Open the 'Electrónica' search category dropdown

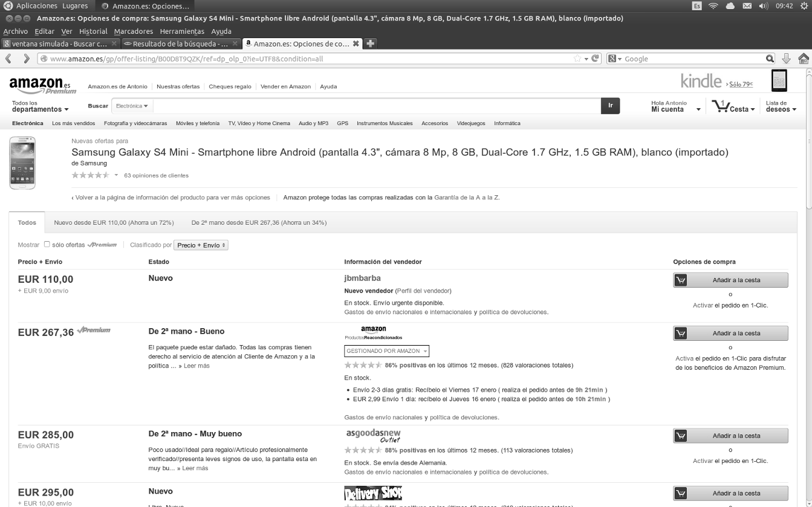(132, 106)
